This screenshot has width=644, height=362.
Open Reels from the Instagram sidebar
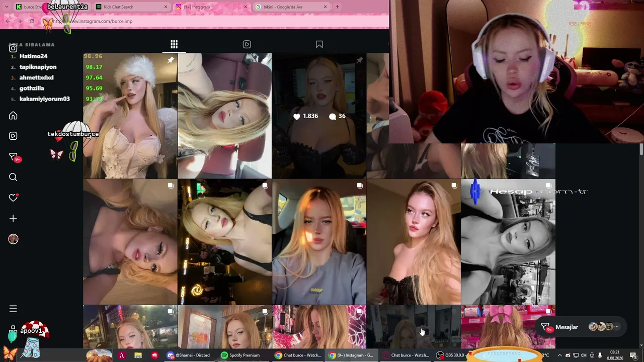click(13, 136)
